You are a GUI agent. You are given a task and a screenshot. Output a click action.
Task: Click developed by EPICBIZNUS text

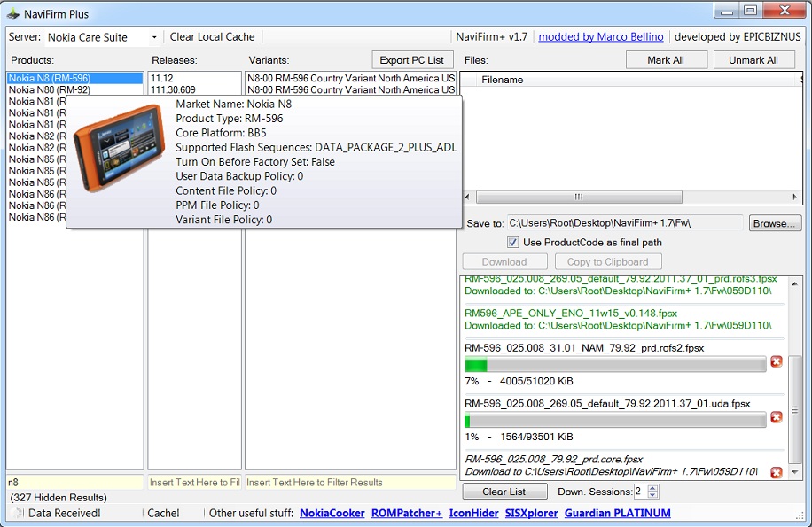738,36
